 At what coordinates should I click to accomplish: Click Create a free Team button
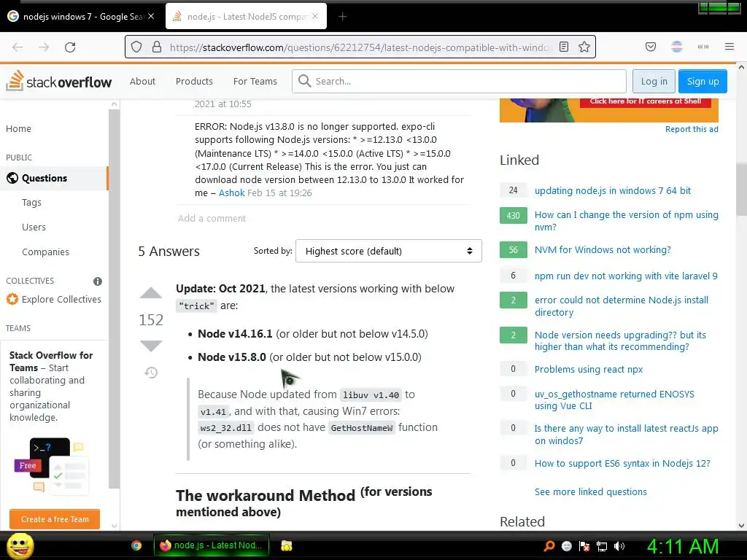click(55, 519)
